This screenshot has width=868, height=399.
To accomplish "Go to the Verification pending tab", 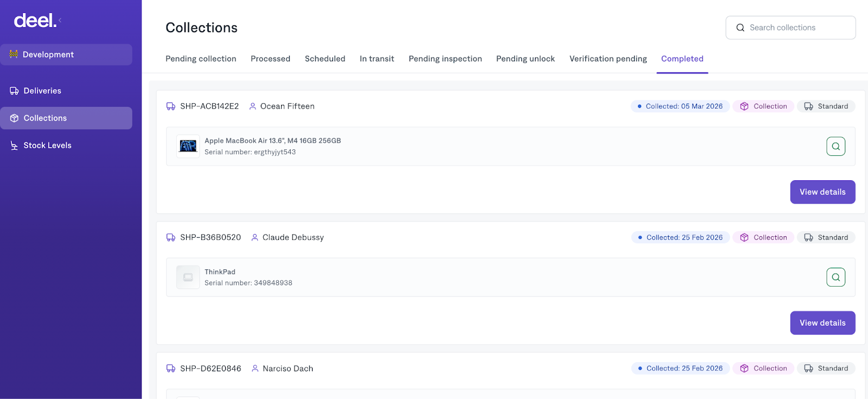I will (x=608, y=59).
